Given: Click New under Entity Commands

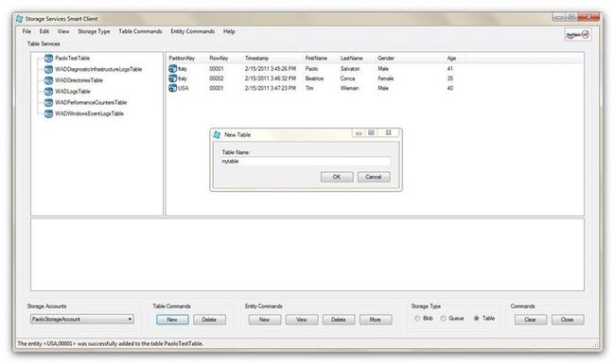Looking at the screenshot, I should [x=265, y=320].
